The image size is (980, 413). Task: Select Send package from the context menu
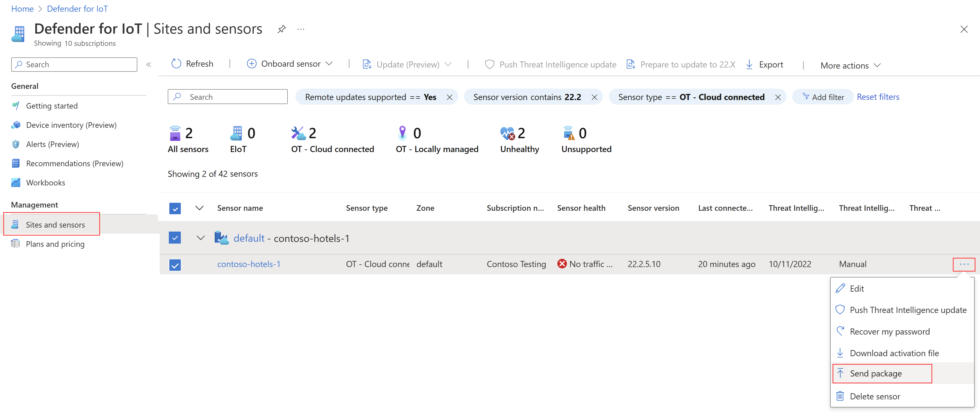coord(902,374)
